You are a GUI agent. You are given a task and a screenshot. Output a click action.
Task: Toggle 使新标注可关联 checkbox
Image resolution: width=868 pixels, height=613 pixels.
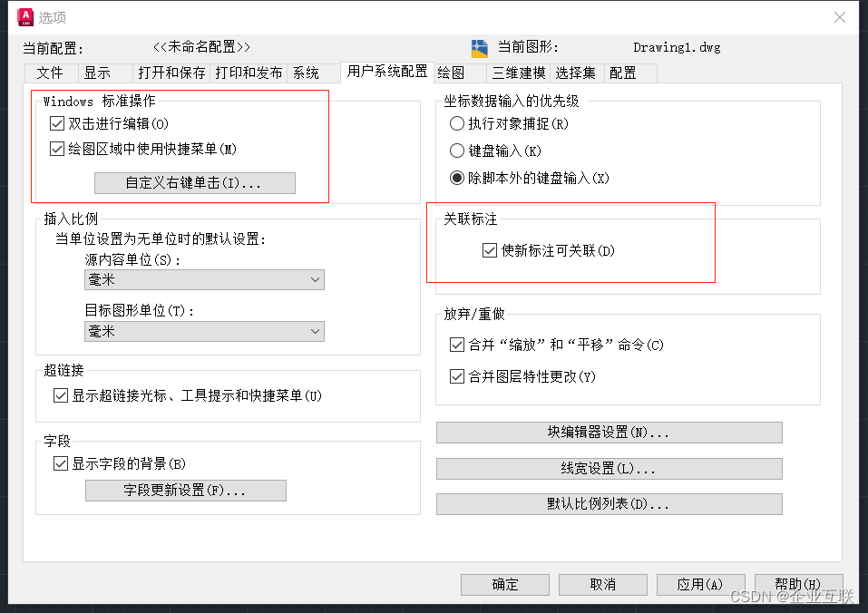tap(490, 250)
